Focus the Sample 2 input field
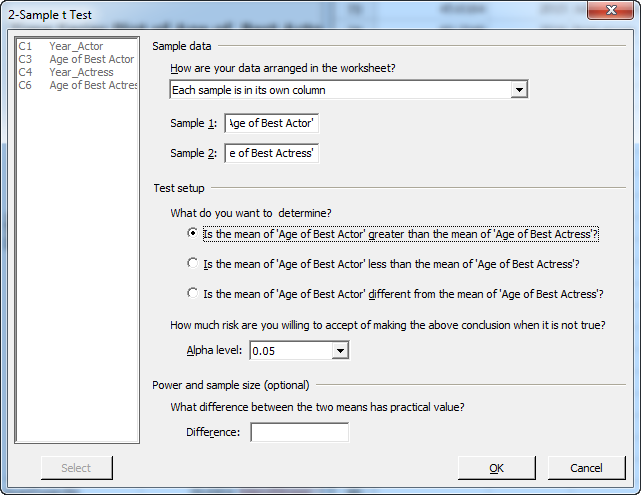 [272, 153]
